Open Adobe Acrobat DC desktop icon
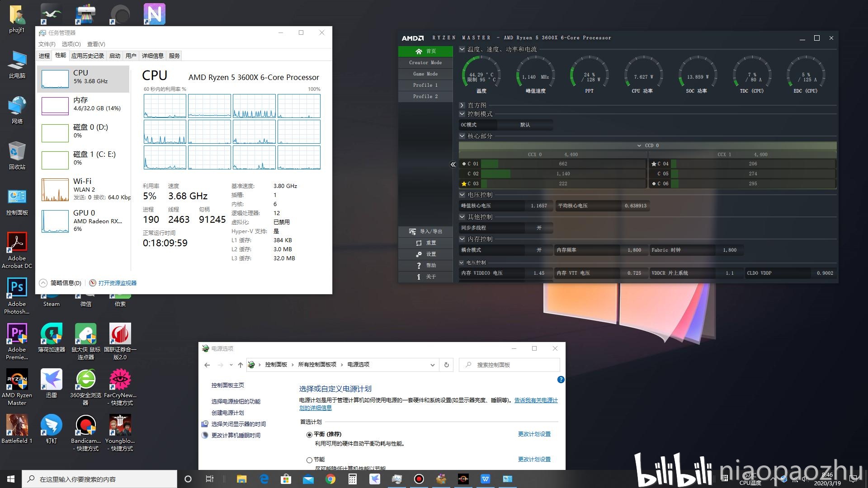This screenshot has width=868, height=488. click(x=17, y=250)
